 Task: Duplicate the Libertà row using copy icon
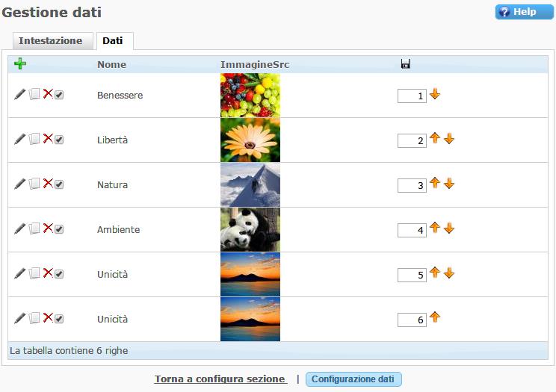(34, 140)
